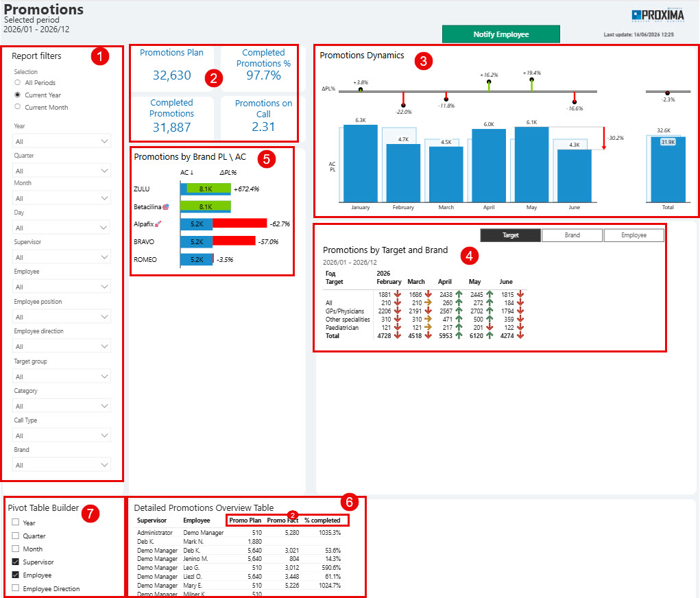Click the syringe icon next to Alpafix

[158, 224]
